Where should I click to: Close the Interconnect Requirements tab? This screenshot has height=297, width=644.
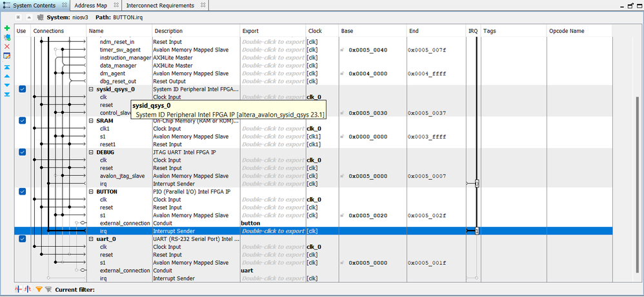tap(203, 5)
